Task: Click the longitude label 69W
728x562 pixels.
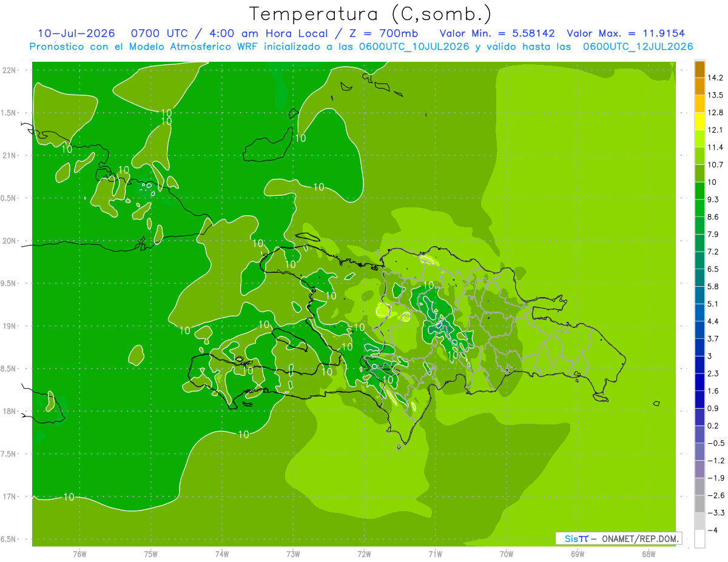Action: click(x=578, y=554)
